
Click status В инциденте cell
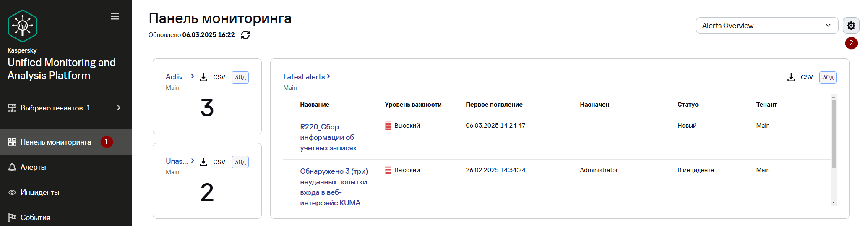tap(696, 170)
